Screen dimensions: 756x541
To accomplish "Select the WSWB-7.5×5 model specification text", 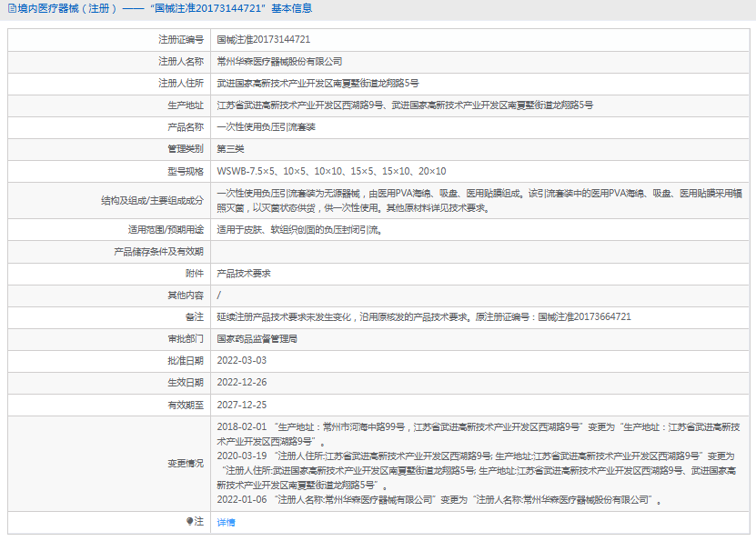I will tap(331, 171).
